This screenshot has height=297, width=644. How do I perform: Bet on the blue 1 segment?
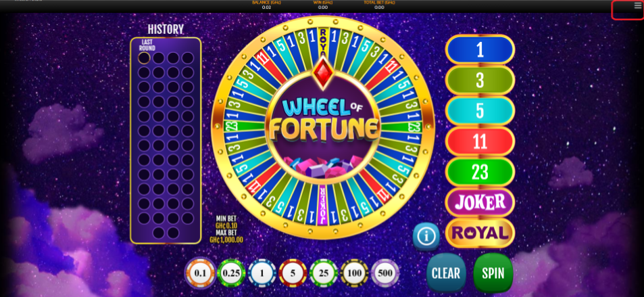click(480, 50)
